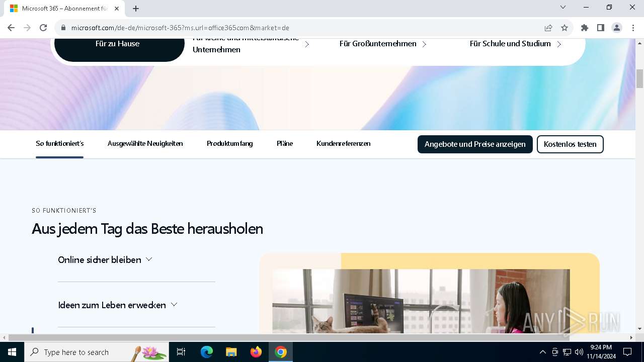Click the woman-with-cat hero image

[421, 301]
